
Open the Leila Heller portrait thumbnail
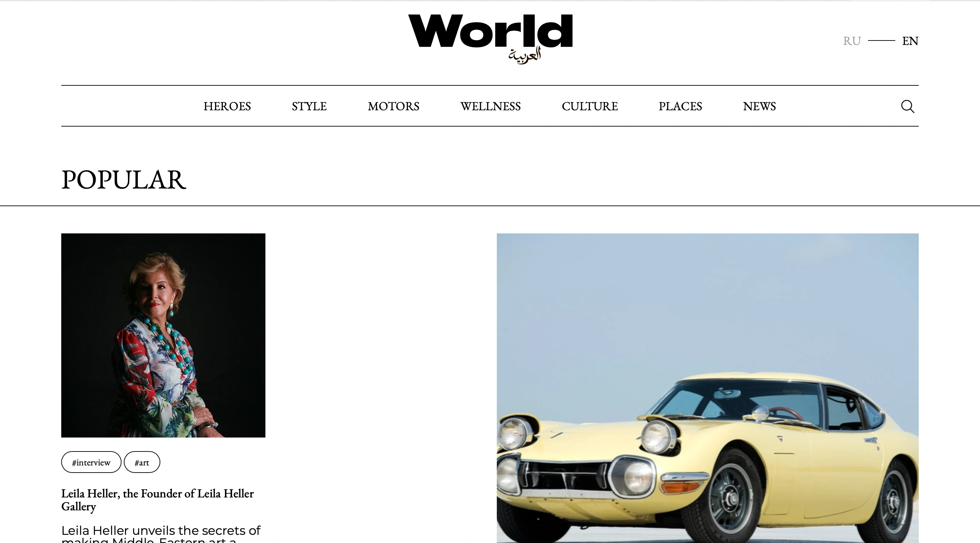coord(163,335)
